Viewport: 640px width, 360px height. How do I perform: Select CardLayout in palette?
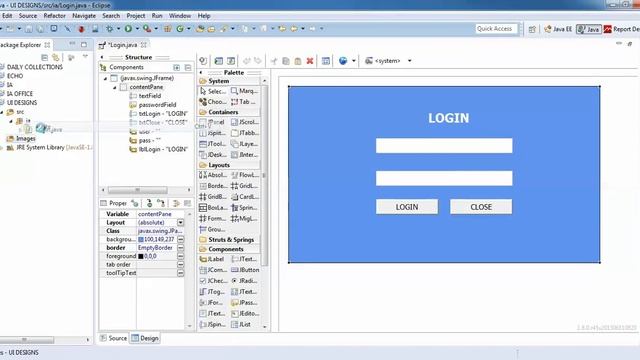(x=244, y=197)
